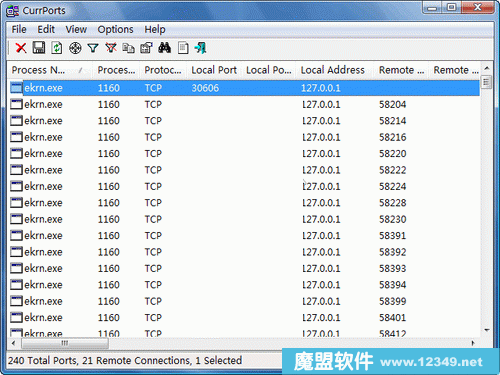Click the vertical scrollbar down arrow

click(487, 330)
